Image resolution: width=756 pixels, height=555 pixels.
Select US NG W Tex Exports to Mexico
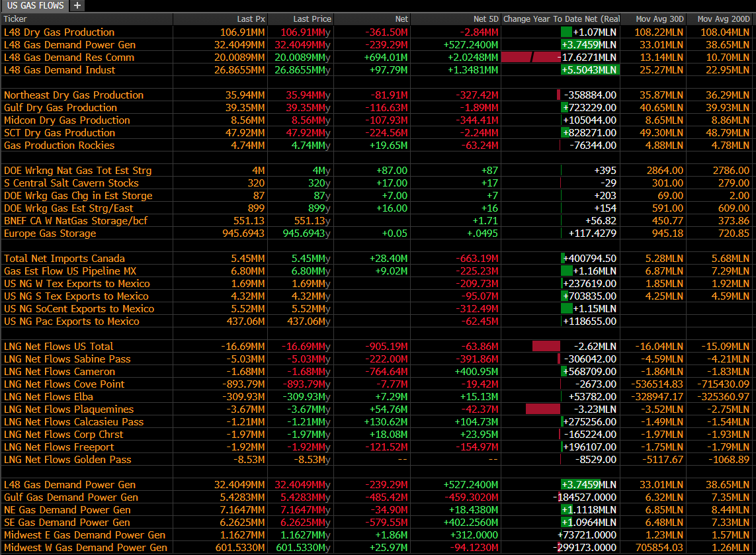pyautogui.click(x=77, y=284)
